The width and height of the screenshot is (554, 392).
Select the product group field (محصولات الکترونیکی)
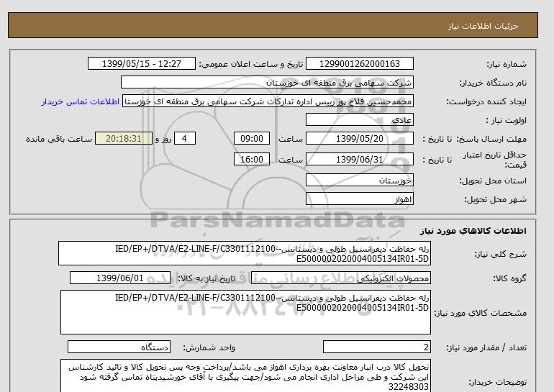coord(340,278)
